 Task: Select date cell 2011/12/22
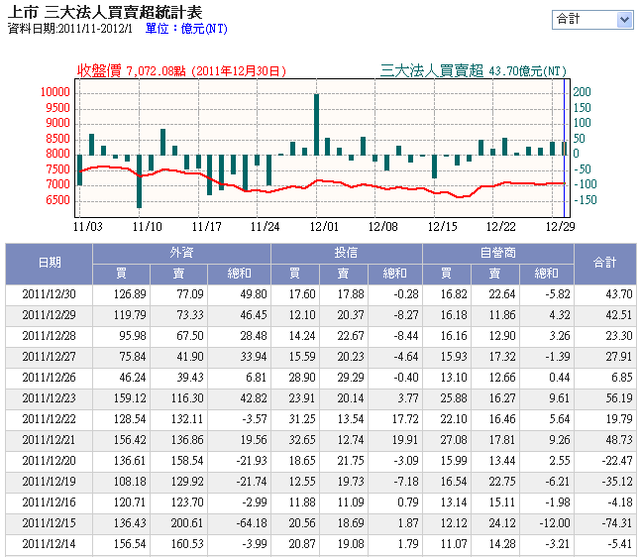click(49, 419)
